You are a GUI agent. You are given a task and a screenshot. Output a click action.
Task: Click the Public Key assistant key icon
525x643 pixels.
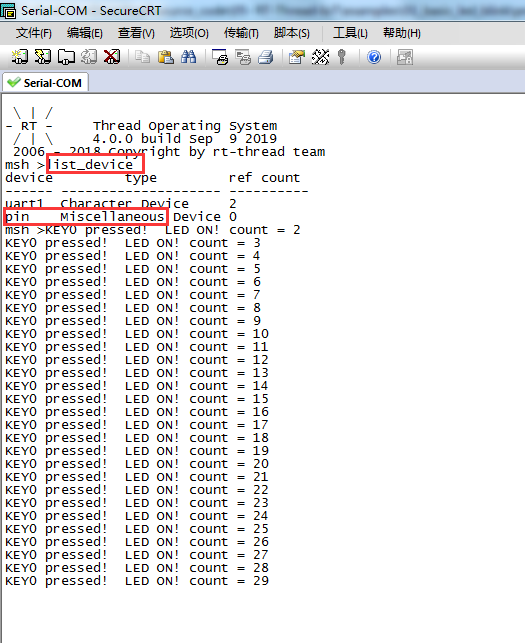[341, 57]
